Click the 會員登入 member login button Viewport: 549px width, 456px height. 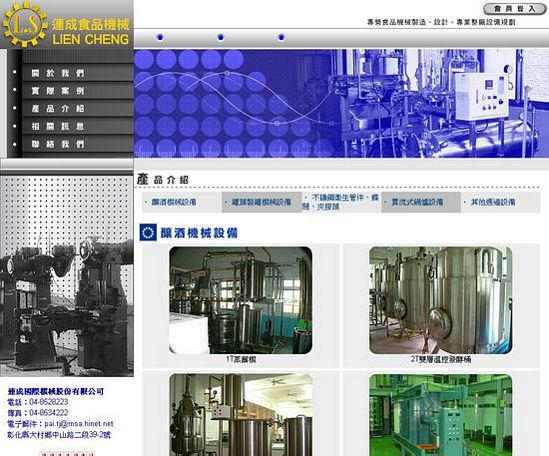coord(514,9)
